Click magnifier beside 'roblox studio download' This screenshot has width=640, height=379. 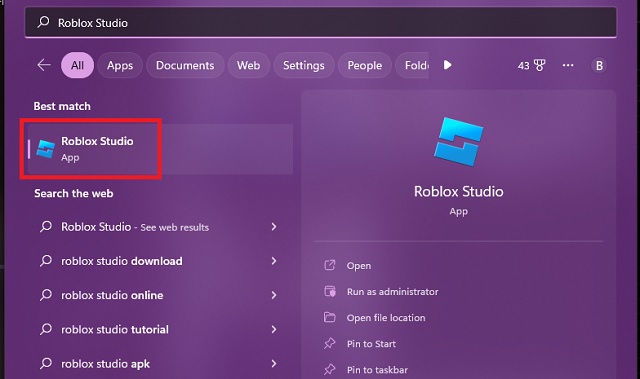pos(46,260)
